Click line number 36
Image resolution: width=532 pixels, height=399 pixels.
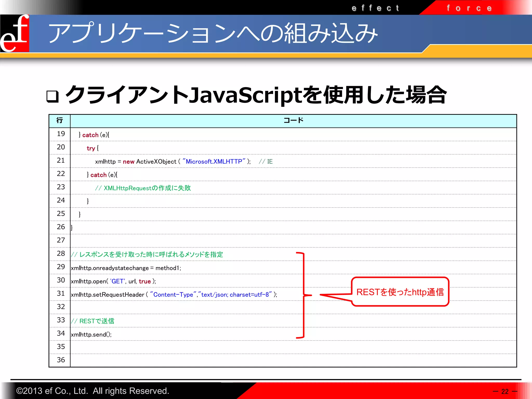(61, 360)
